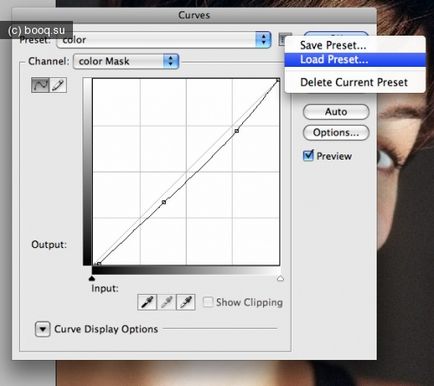434x386 pixels.
Task: Choose Delete Current Preset
Action: pos(354,82)
